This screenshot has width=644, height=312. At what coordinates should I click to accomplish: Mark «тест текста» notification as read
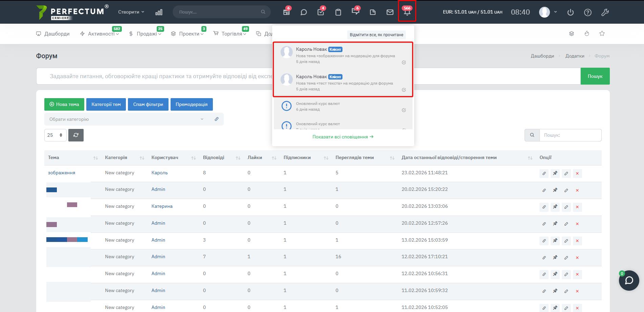[x=404, y=90]
